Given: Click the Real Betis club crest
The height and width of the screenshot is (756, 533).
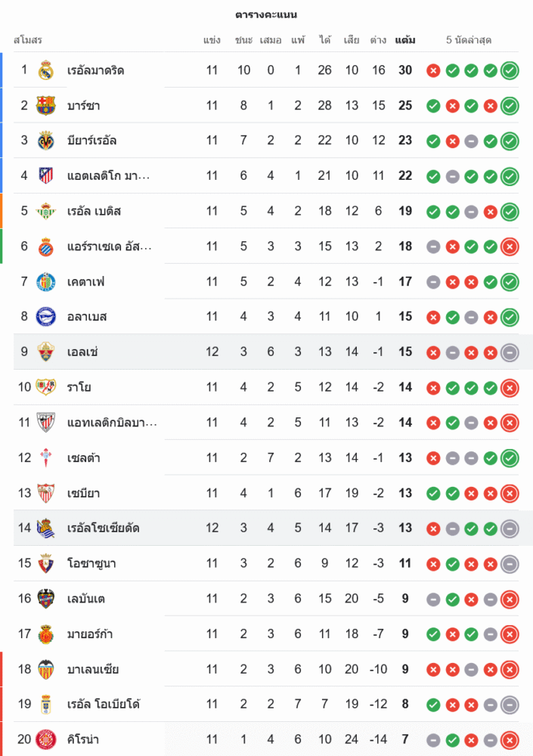Looking at the screenshot, I should (46, 211).
